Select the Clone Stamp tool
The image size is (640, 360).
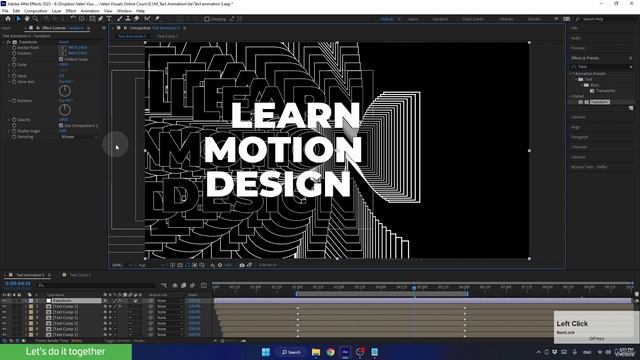128,19
